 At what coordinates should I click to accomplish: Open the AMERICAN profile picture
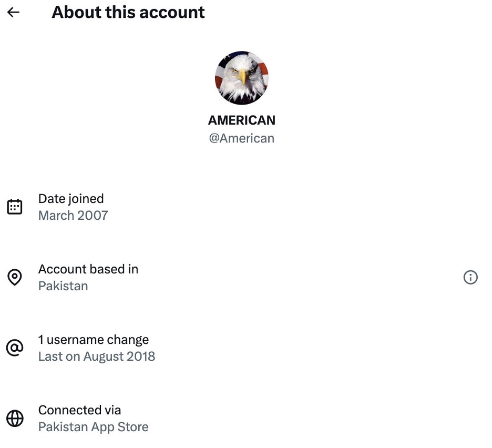pos(241,78)
